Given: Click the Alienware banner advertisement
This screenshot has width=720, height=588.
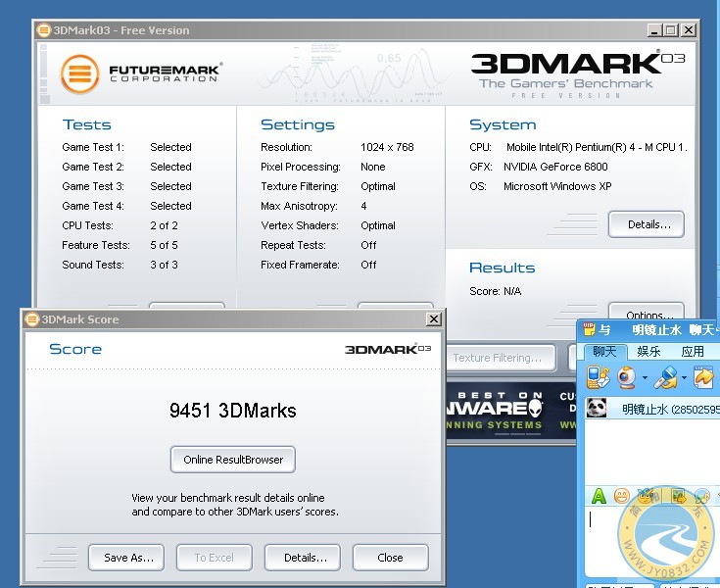Looking at the screenshot, I should (x=511, y=412).
